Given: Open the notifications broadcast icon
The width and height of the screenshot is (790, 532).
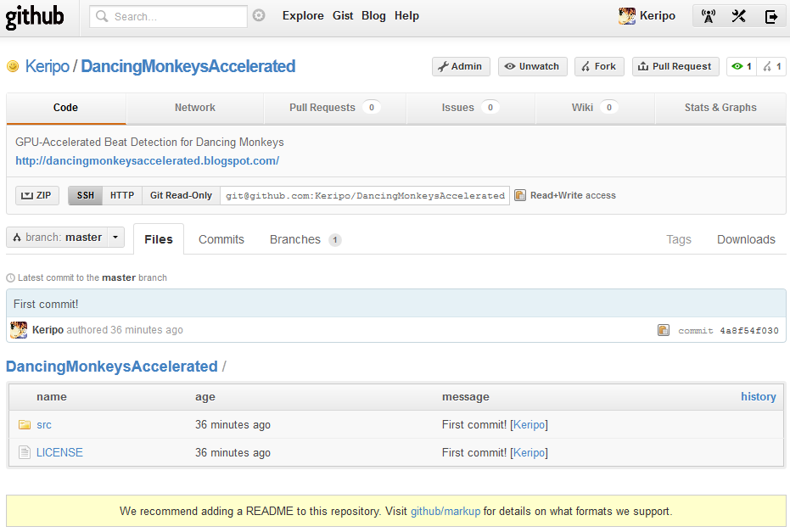Looking at the screenshot, I should coord(709,16).
